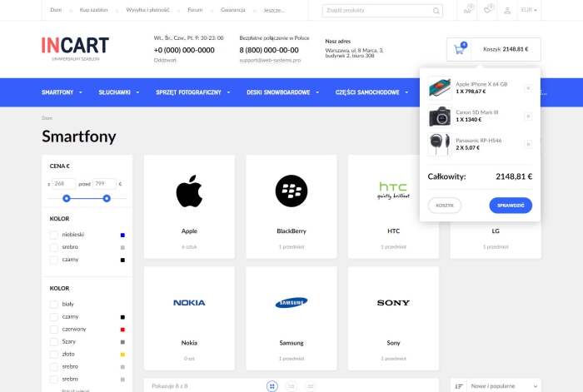Open the EUR currency dropdown

pos(529,10)
